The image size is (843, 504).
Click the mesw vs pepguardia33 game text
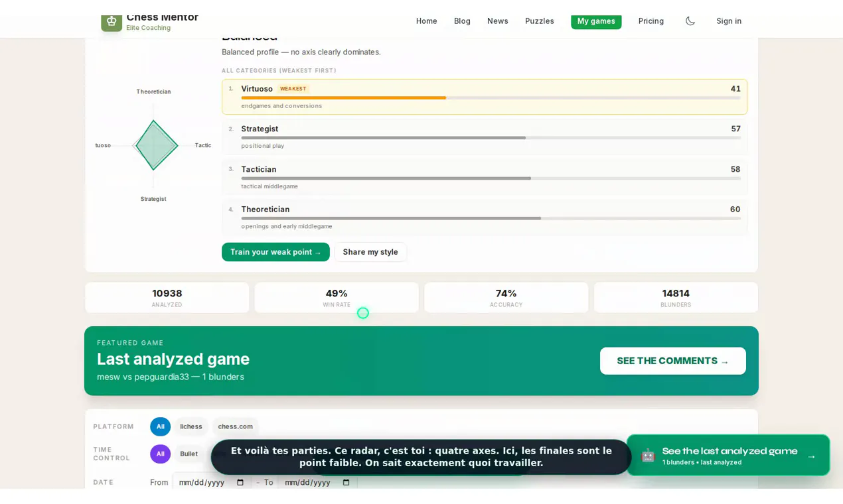click(x=171, y=377)
